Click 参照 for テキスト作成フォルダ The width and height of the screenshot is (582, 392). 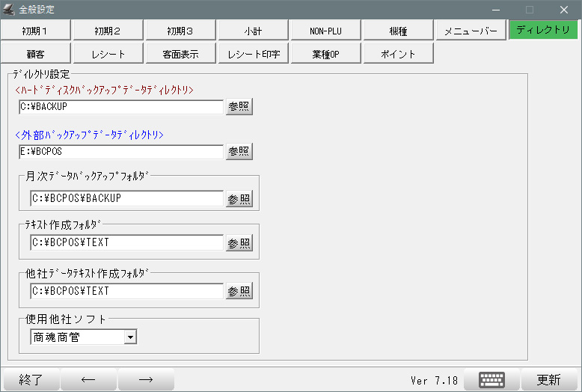click(239, 243)
